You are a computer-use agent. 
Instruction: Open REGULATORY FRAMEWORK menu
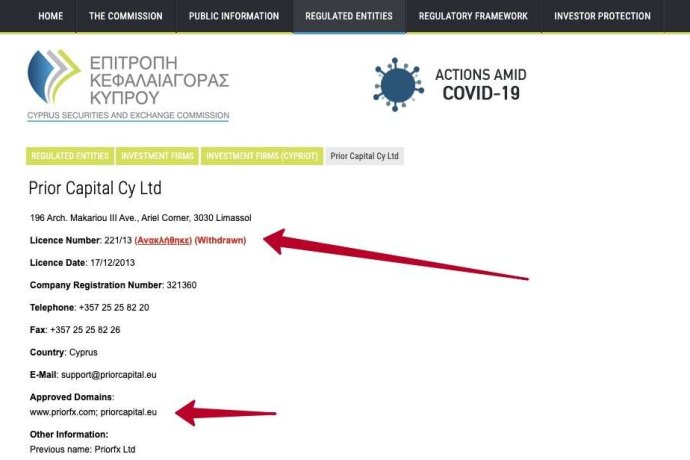(x=473, y=16)
